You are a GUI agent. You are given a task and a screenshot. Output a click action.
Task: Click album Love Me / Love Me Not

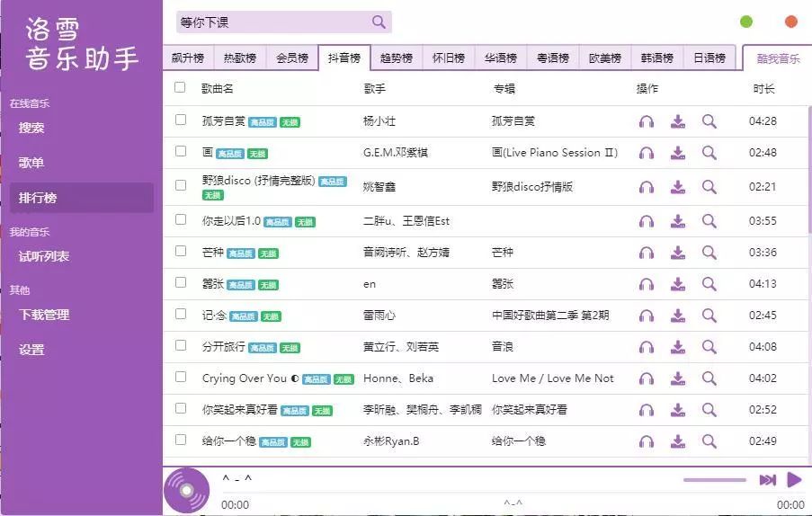tap(552, 378)
